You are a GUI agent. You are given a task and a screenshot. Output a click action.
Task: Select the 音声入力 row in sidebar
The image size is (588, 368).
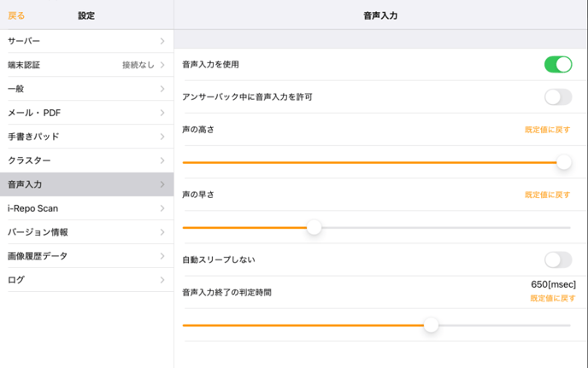(x=86, y=184)
